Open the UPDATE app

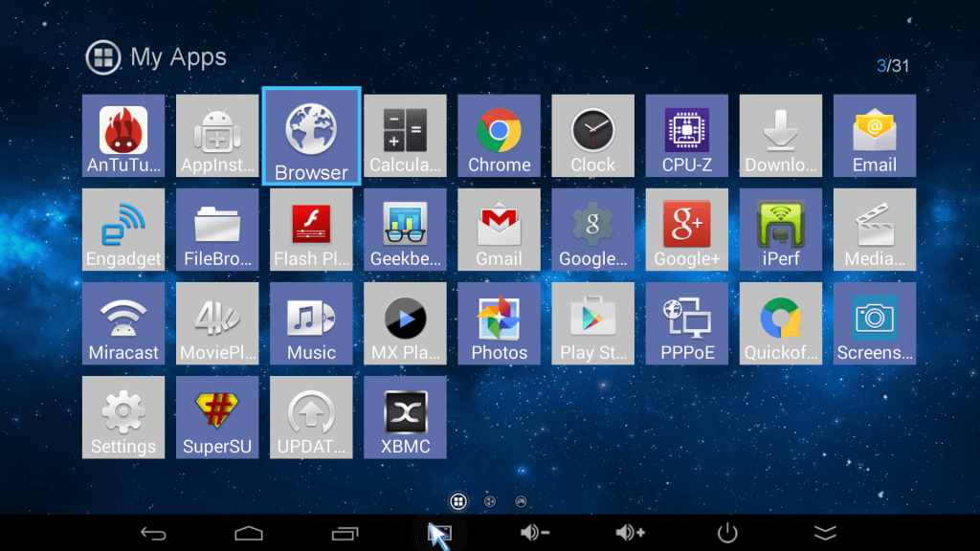tap(311, 417)
